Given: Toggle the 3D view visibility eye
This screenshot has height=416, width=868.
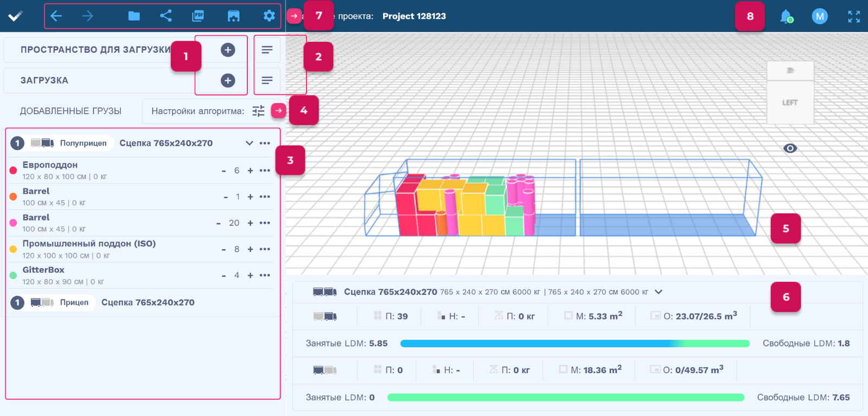Looking at the screenshot, I should pos(790,148).
